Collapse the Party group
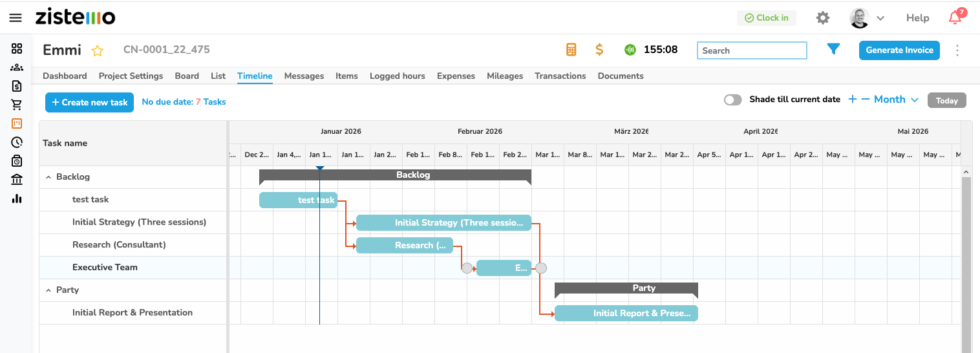 pos(48,290)
